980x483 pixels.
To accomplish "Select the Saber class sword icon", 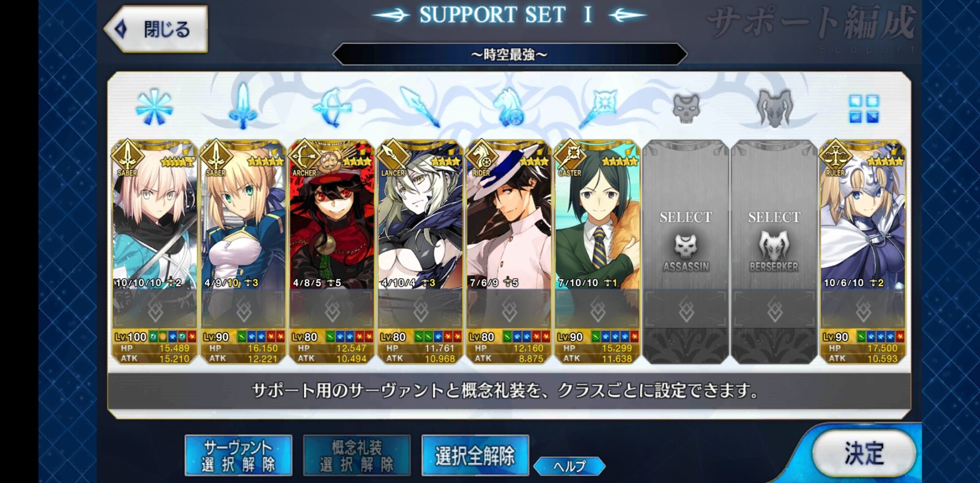I will [243, 106].
